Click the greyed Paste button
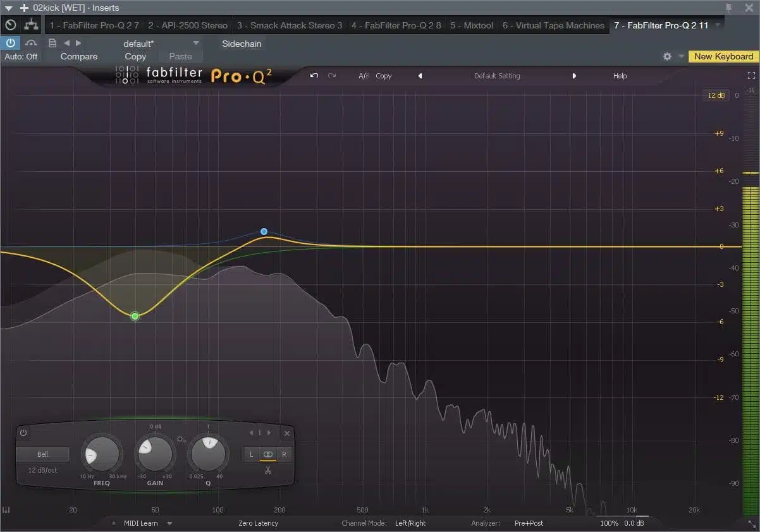 click(x=180, y=56)
